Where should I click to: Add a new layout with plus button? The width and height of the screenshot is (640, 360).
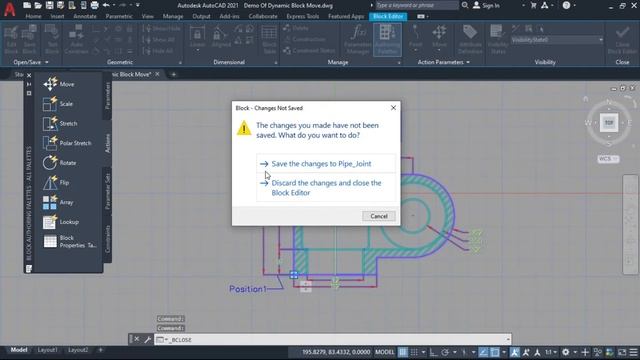(x=100, y=350)
